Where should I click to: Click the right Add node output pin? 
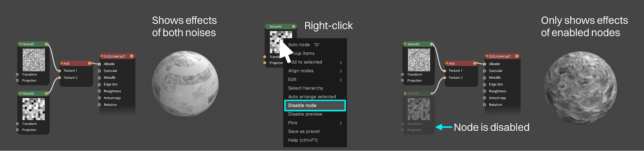coord(475,63)
